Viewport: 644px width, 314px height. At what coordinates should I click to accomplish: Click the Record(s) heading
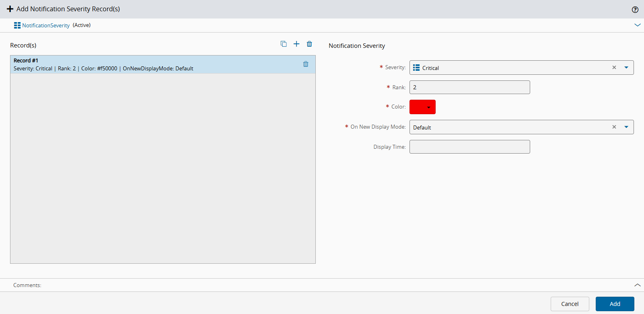[23, 45]
